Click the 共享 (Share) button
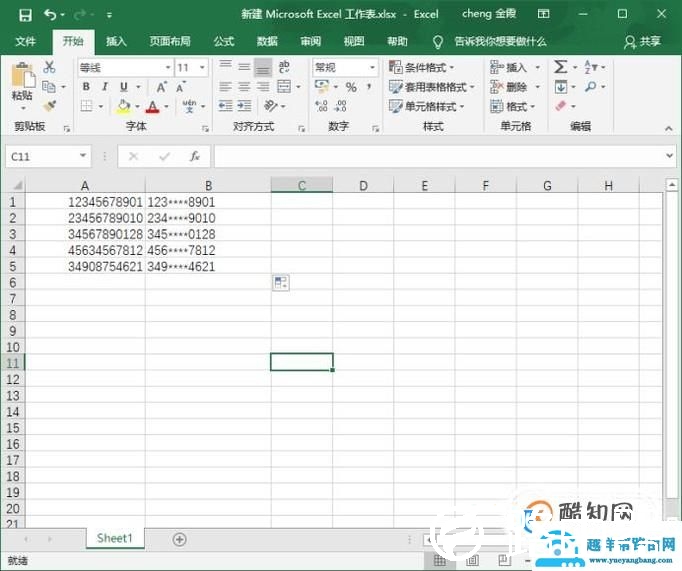Screen dimensions: 682x571 click(x=643, y=42)
